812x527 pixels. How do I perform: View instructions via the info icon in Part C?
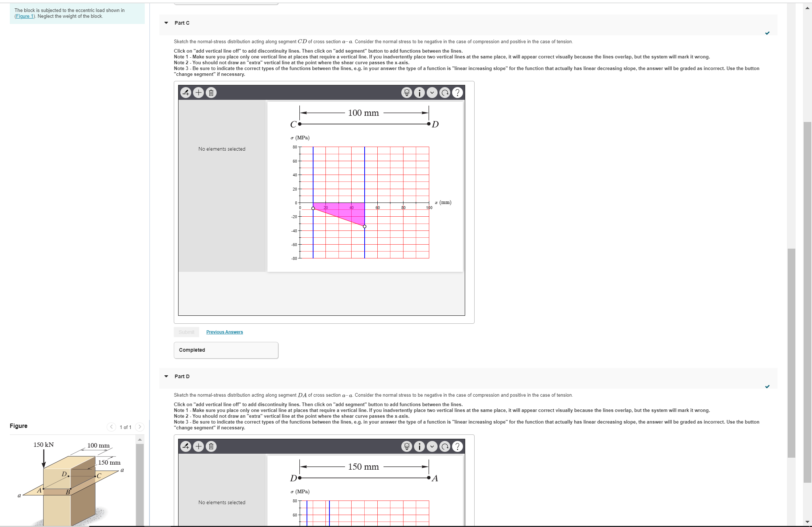pyautogui.click(x=419, y=93)
